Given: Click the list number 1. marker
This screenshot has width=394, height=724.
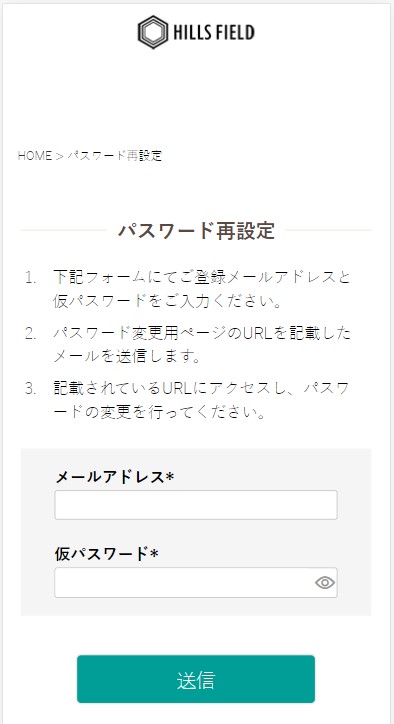Looking at the screenshot, I should click(x=30, y=278).
